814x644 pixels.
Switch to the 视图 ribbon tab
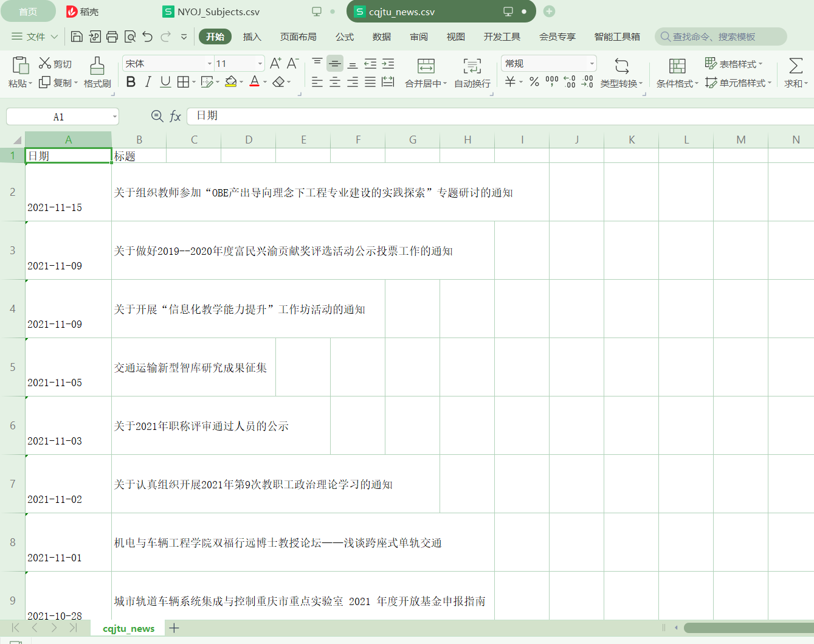(x=456, y=36)
